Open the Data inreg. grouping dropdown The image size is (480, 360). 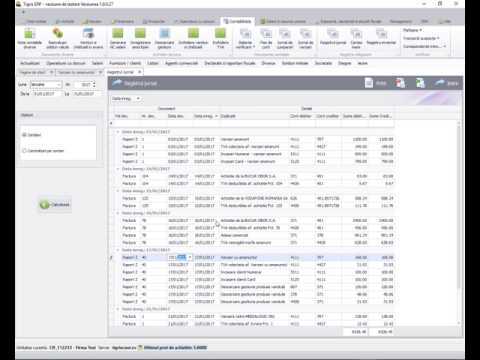[138, 99]
